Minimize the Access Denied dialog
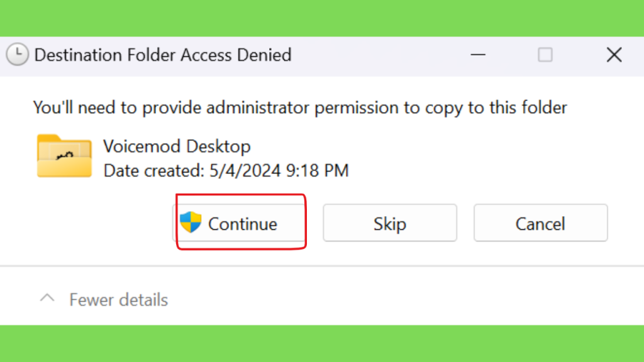The width and height of the screenshot is (644, 362). point(478,55)
